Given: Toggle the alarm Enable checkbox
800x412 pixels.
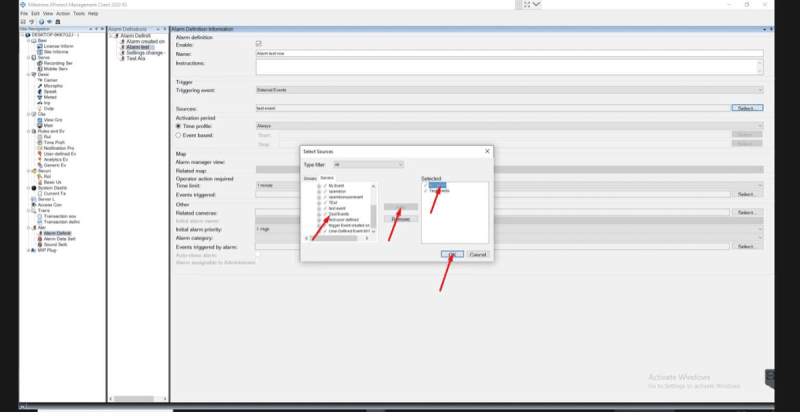Looking at the screenshot, I should pos(259,44).
